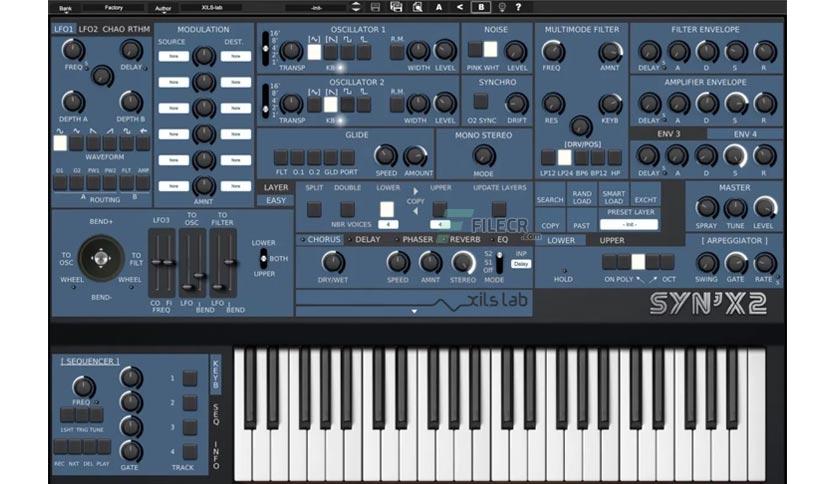Select the last LFO1 waveform button
Screen dimensions: 836x484
pyautogui.click(x=143, y=143)
